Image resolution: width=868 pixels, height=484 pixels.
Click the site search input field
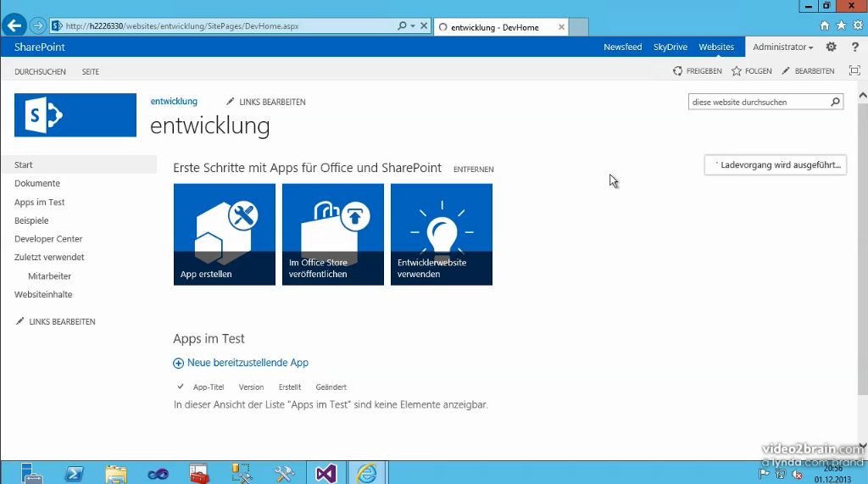759,102
